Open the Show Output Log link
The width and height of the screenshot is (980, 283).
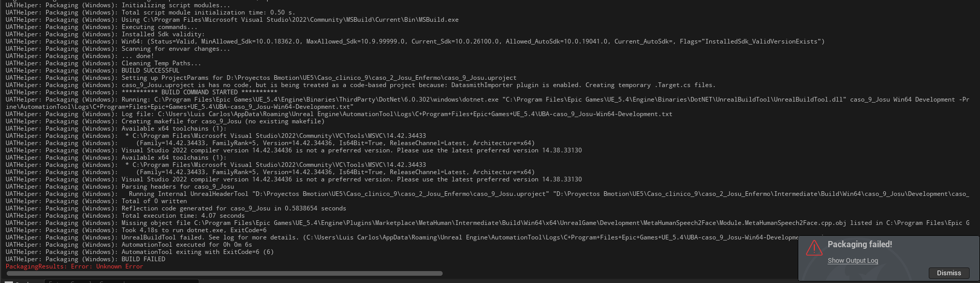click(x=853, y=261)
